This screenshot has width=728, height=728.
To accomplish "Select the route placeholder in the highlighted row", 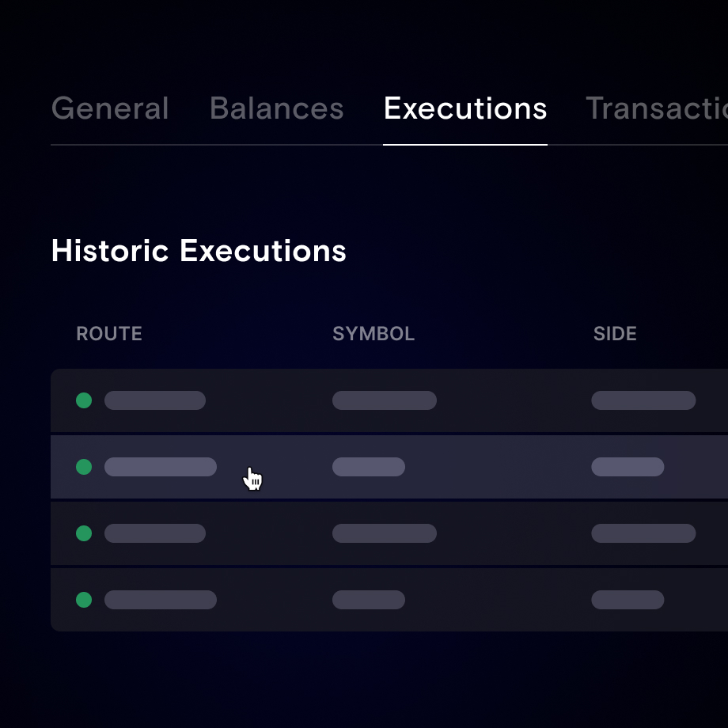I will pos(161,467).
